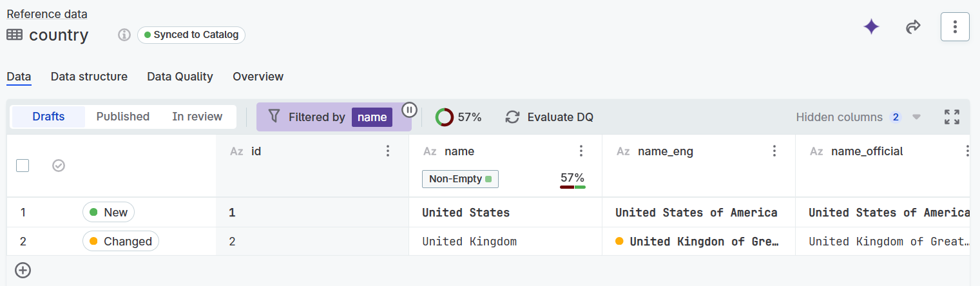Switch to the Published records view
The width and height of the screenshot is (980, 286).
[x=123, y=117]
